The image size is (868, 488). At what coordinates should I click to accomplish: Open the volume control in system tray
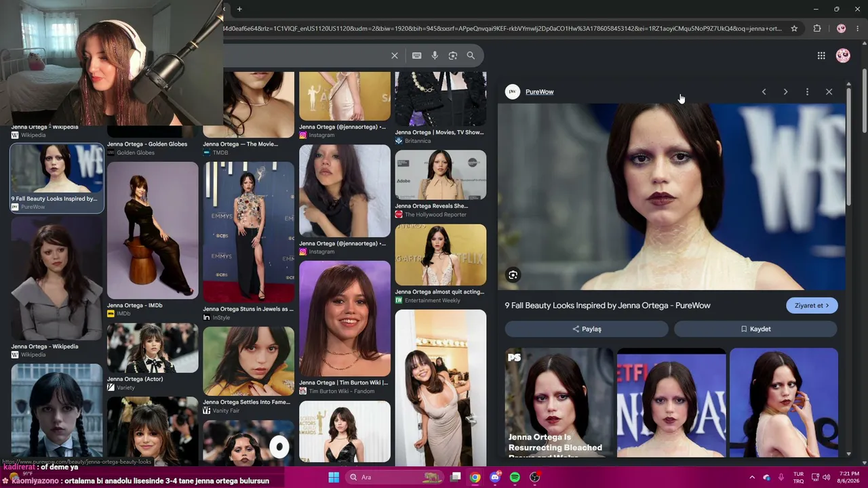pyautogui.click(x=827, y=477)
